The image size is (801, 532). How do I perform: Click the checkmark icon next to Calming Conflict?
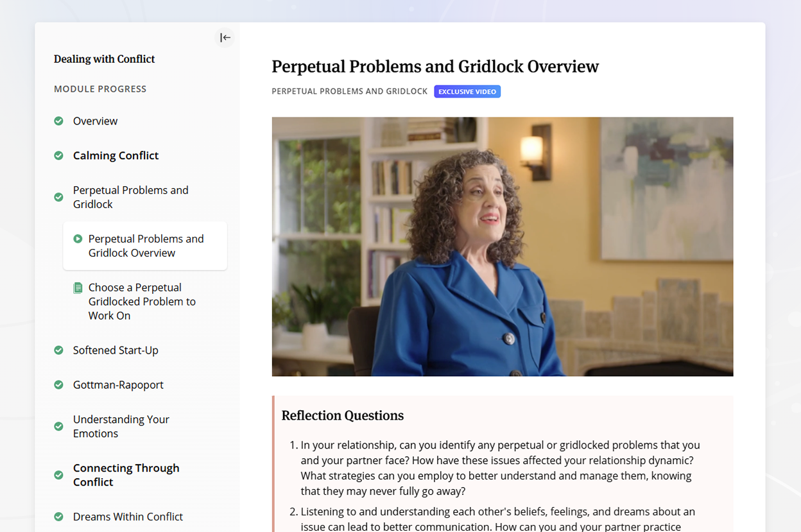tap(58, 156)
